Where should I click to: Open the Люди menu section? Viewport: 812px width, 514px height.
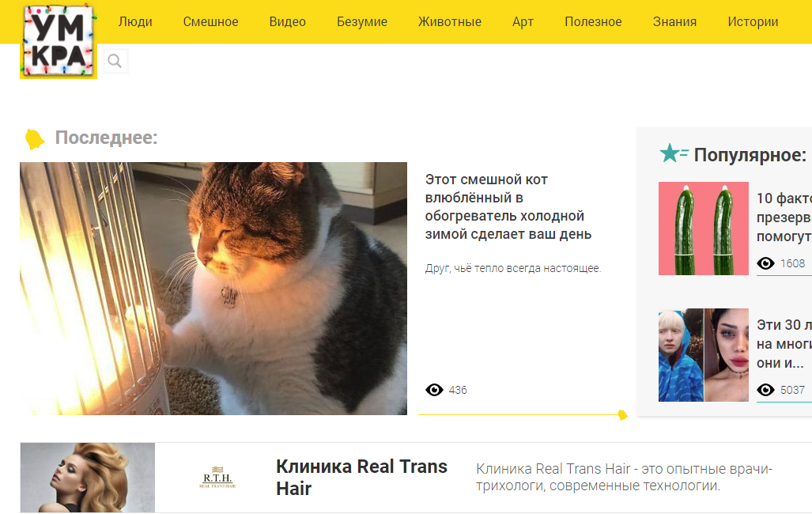(135, 22)
